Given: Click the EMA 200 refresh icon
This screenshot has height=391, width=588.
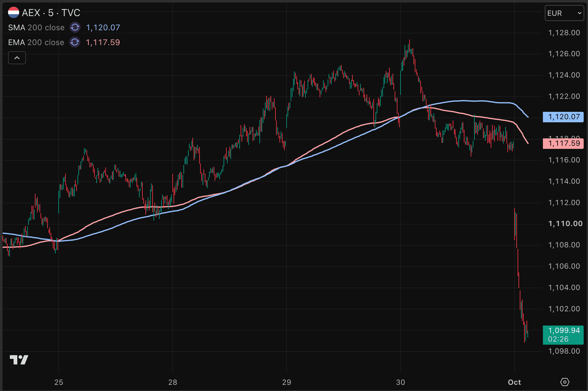Looking at the screenshot, I should [x=75, y=42].
